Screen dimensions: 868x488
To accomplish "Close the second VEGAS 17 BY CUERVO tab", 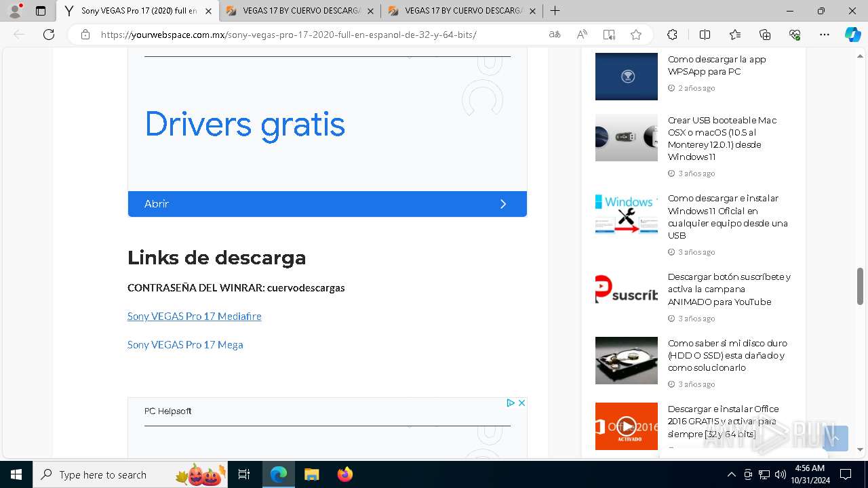I will [370, 11].
